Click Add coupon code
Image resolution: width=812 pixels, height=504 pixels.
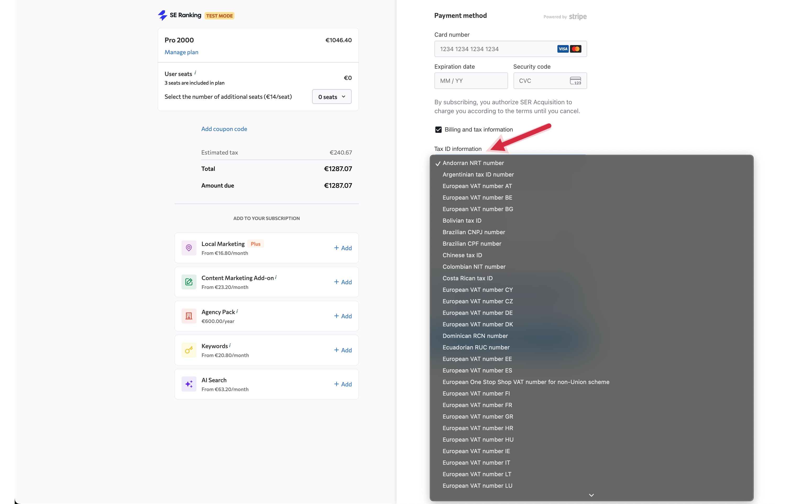(x=224, y=129)
